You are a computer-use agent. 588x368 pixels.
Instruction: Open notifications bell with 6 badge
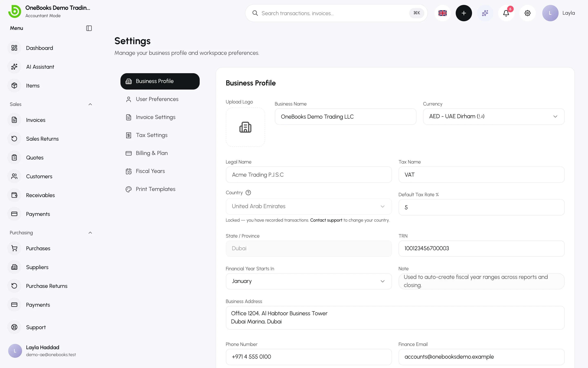pos(506,13)
